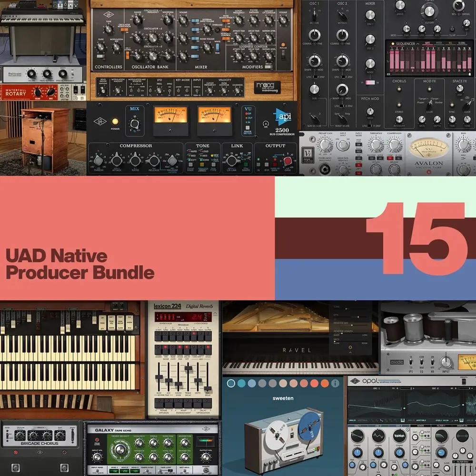Select the Opal OSC 3 noise waveform
The image size is (476, 476).
click(399, 436)
